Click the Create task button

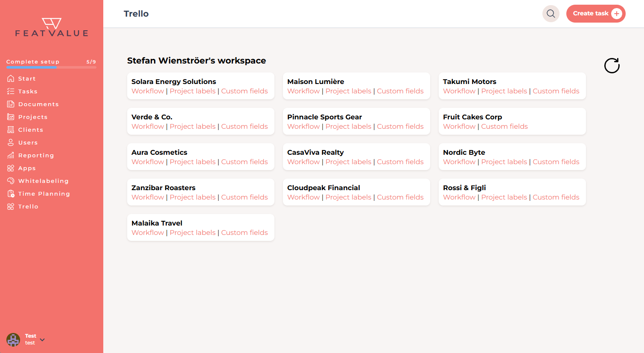point(596,14)
